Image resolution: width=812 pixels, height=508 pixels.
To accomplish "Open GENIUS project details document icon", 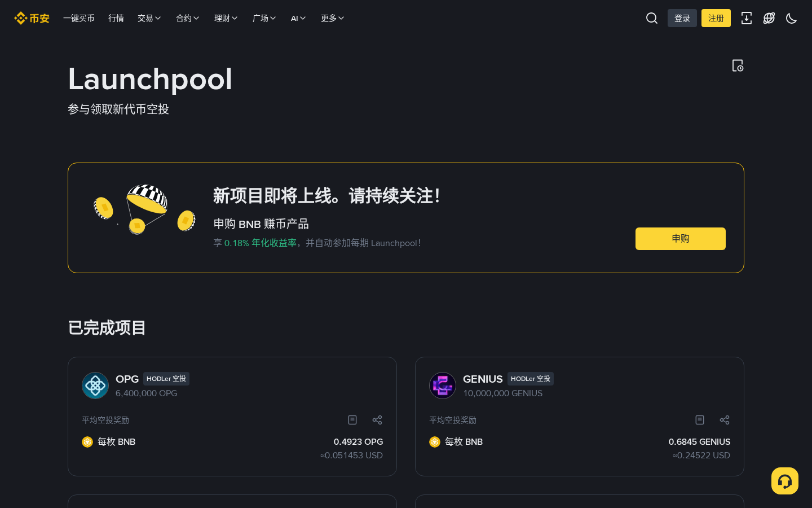I will pos(700,420).
